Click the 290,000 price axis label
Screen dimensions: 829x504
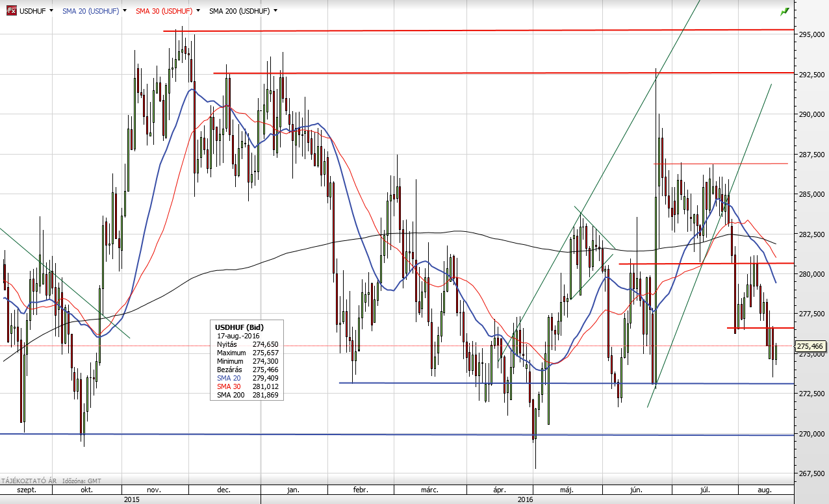[x=810, y=115]
